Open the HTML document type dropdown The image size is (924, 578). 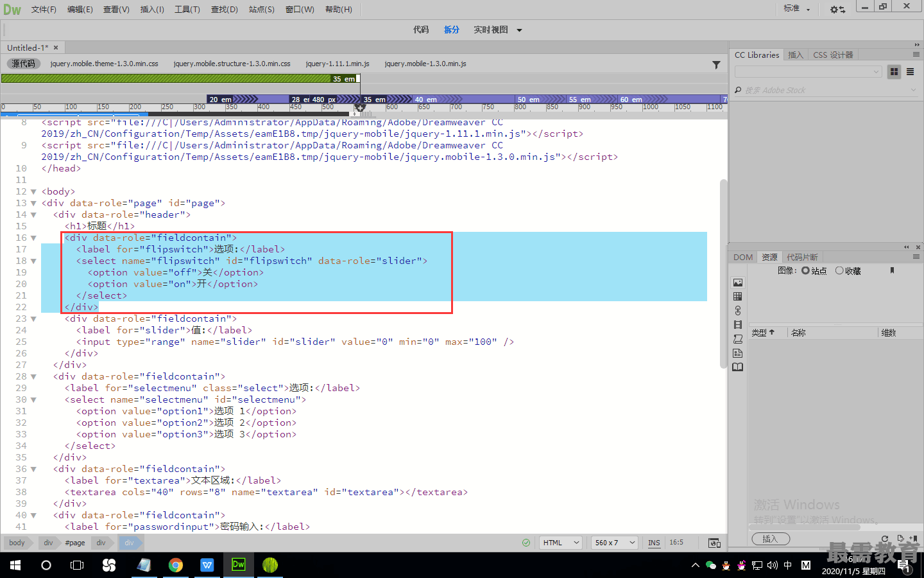click(560, 543)
